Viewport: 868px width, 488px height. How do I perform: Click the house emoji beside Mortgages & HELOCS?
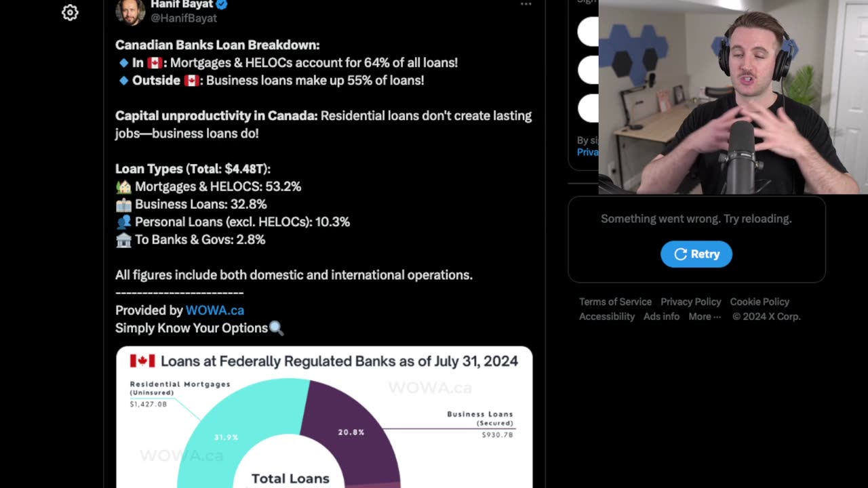pyautogui.click(x=123, y=186)
